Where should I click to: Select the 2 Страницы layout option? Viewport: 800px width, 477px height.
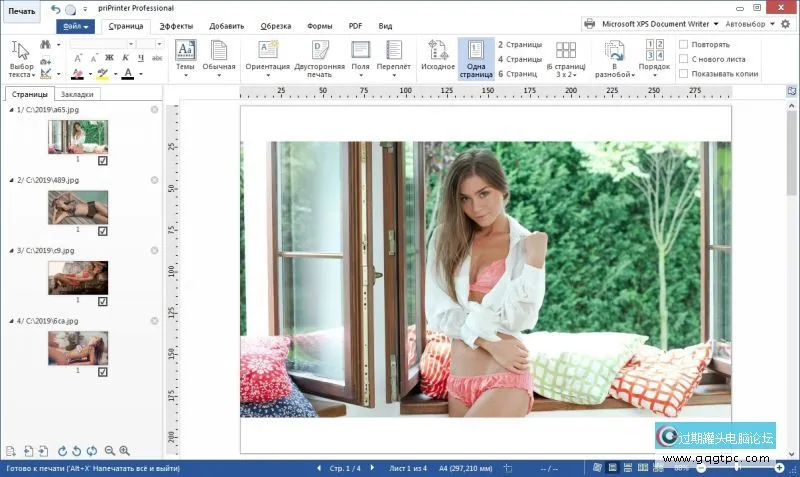pos(520,44)
